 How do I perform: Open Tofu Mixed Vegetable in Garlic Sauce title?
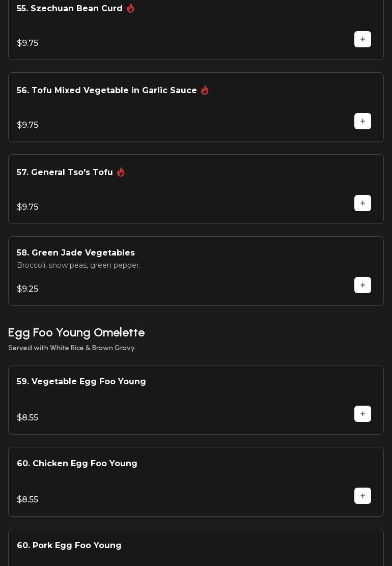tap(106, 91)
